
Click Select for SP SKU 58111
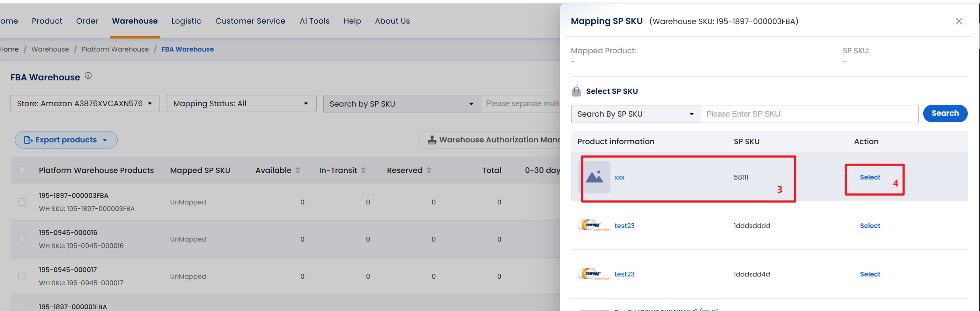coord(870,177)
